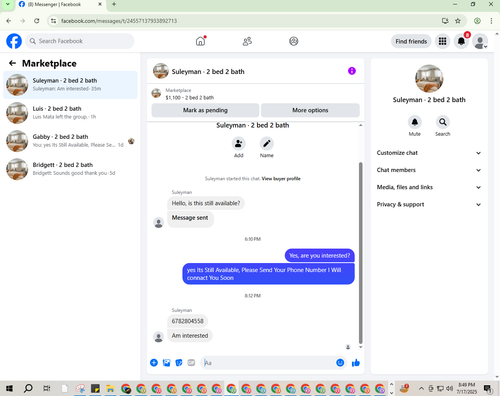Viewport: 500px width, 396px height.
Task: Choose a GIF icon in the composer
Action: (191, 363)
